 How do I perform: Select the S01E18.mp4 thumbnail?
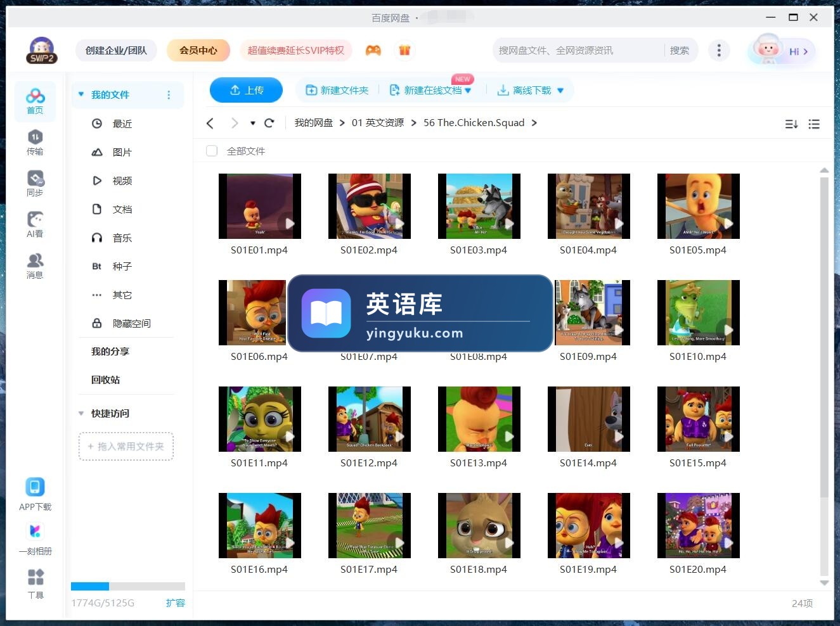479,525
